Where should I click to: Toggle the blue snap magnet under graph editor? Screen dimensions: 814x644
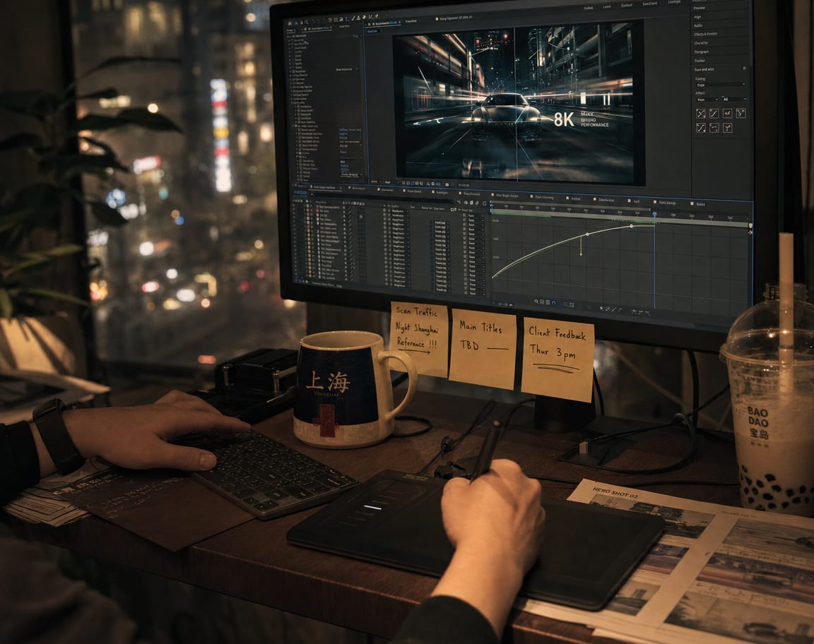[554, 302]
